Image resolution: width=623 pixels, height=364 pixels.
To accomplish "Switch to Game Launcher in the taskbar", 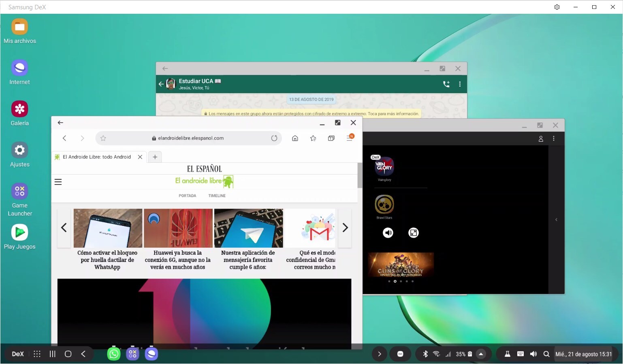I will tap(132, 354).
